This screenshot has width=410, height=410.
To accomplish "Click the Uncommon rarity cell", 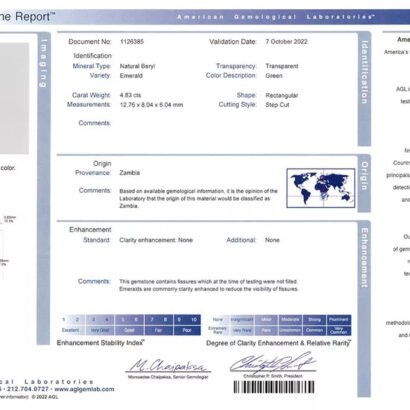I will (x=290, y=330).
